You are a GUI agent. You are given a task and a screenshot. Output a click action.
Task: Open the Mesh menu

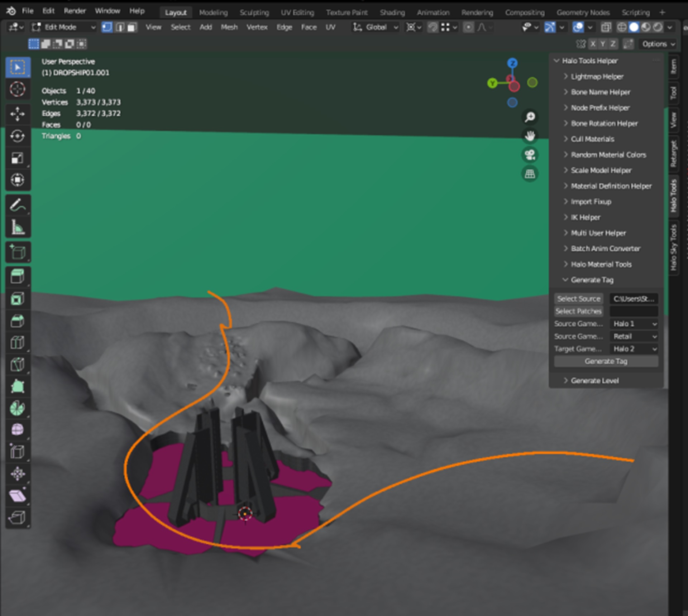229,27
